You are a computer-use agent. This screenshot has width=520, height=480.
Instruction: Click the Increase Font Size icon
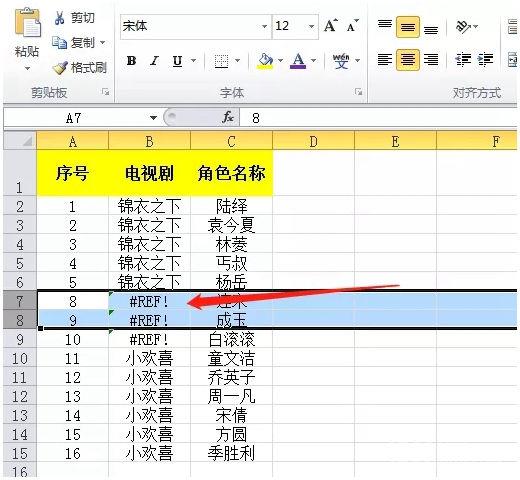pyautogui.click(x=331, y=26)
